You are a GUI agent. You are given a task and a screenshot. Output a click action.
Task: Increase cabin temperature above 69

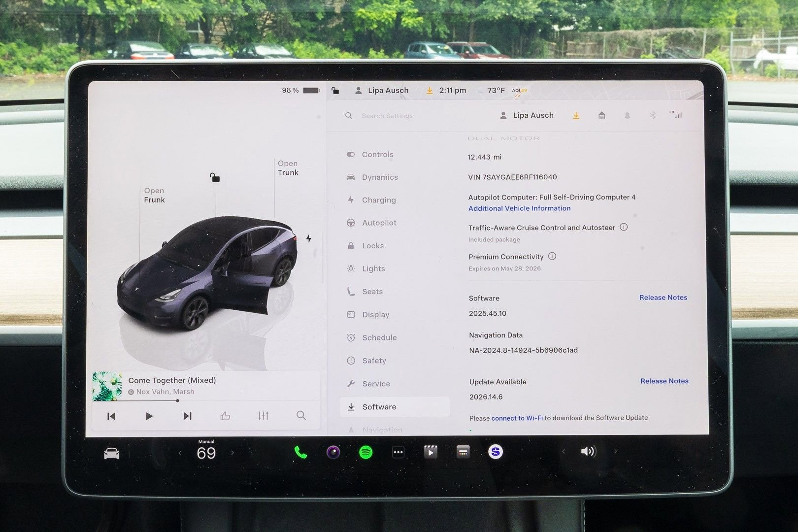[x=233, y=453]
